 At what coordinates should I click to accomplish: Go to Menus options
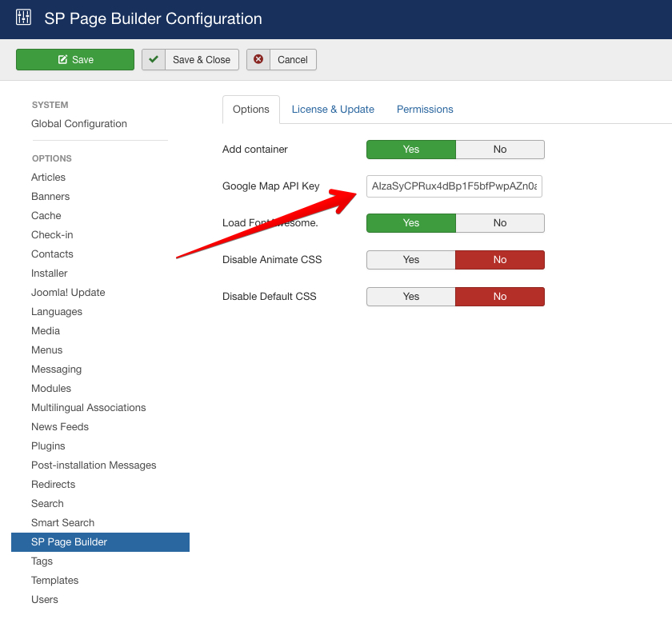coord(46,350)
